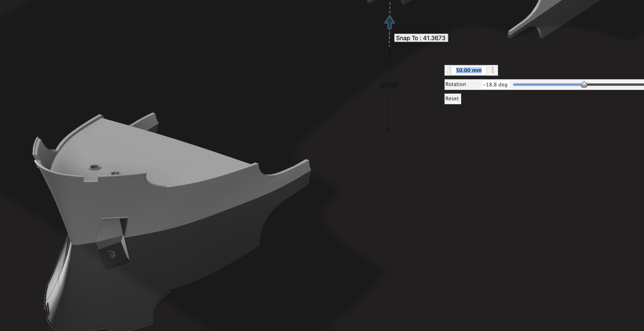Click the gray unfilled part of Rotation slider
This screenshot has height=331, width=644.
tap(615, 85)
